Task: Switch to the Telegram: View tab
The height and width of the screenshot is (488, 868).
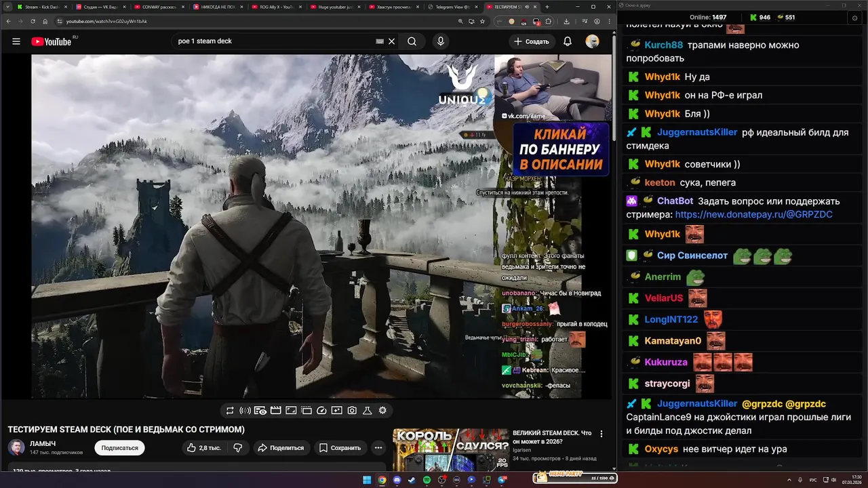Action: [452, 7]
